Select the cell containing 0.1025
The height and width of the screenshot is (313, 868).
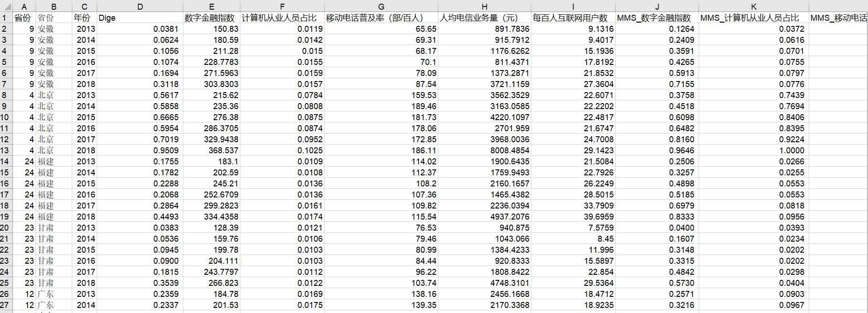(x=282, y=150)
